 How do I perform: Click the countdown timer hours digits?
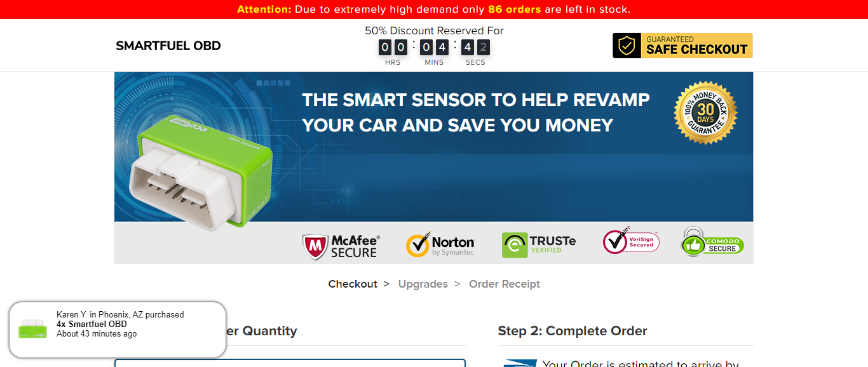click(x=393, y=47)
